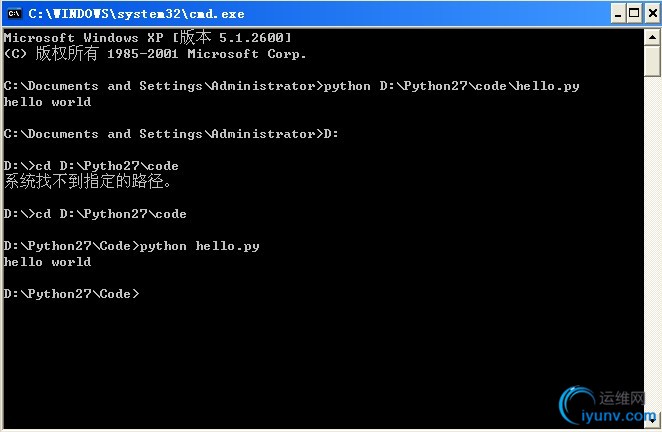Click the vertical scrollbar thumb
The width and height of the screenshot is (662, 432).
click(652, 61)
